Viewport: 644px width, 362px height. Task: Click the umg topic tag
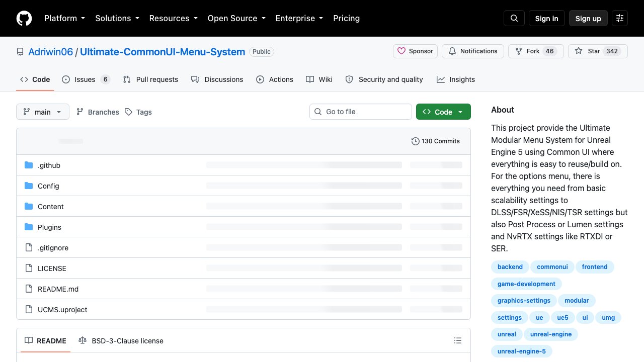tap(608, 318)
